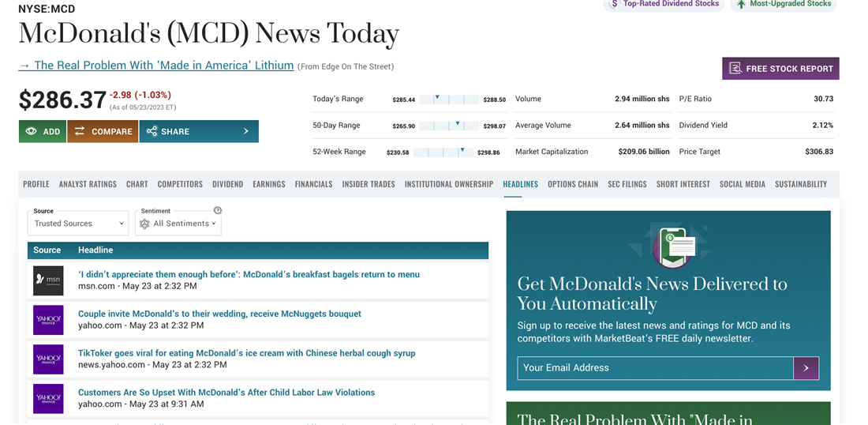868x425 pixels.
Task: Click FREE STOCK REPORT button
Action: tap(780, 69)
